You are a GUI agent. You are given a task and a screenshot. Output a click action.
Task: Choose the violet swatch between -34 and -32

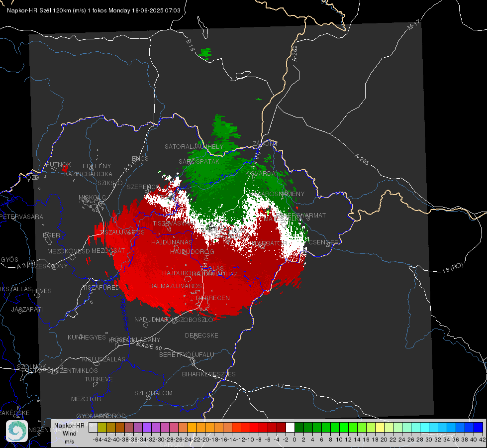(x=147, y=427)
